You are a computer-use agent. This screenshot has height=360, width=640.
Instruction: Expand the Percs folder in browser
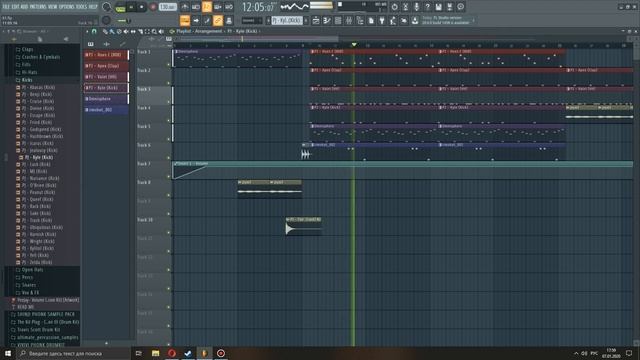click(27, 278)
